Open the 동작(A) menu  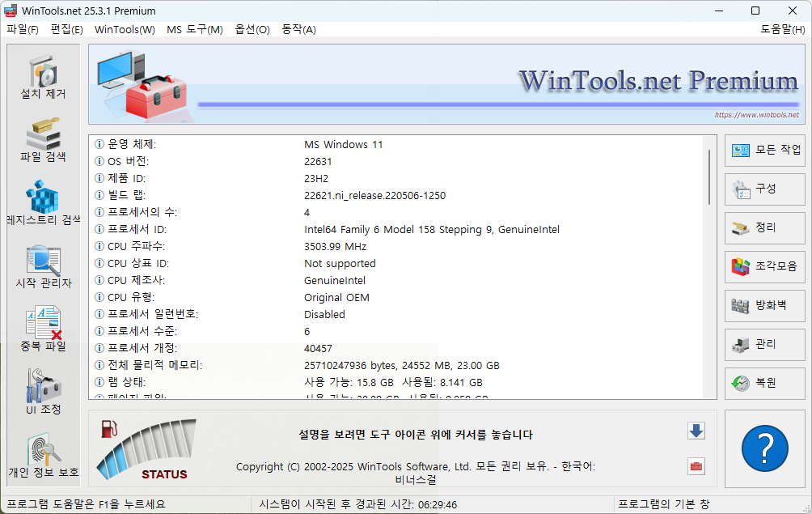[x=298, y=29]
